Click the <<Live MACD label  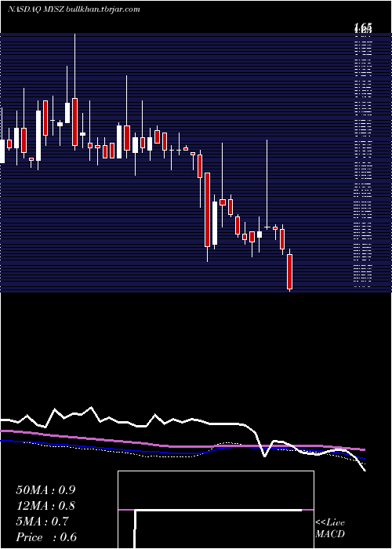tap(330, 529)
